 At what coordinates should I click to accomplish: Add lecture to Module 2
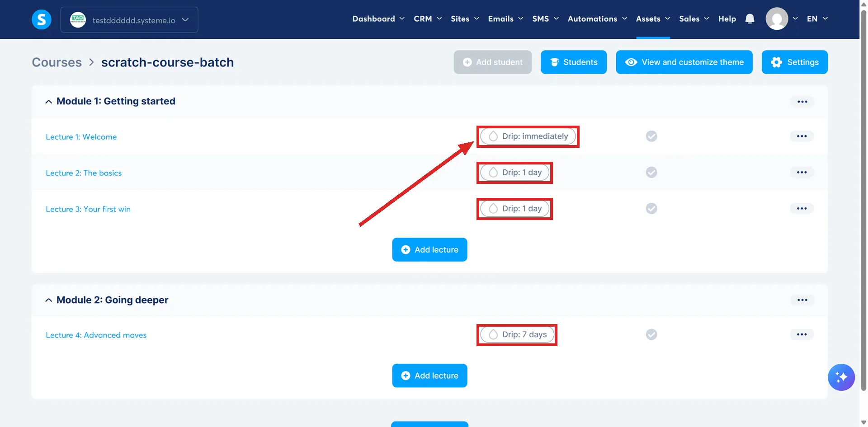429,375
